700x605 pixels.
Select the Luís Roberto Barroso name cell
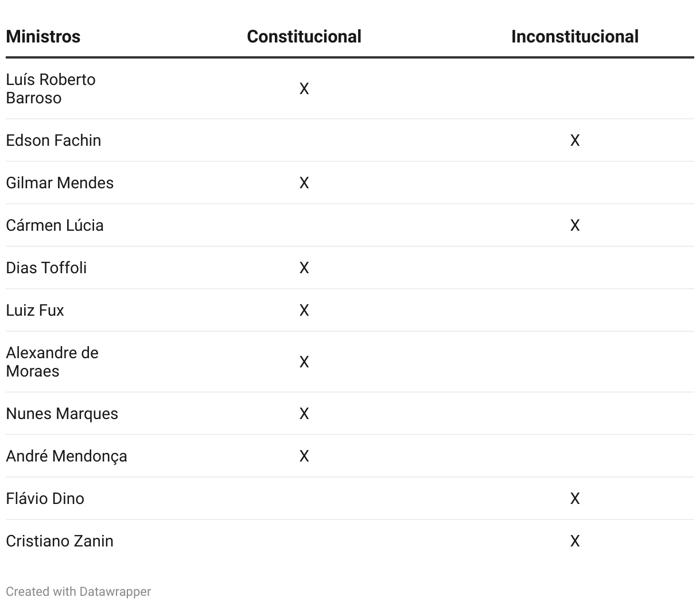point(50,88)
